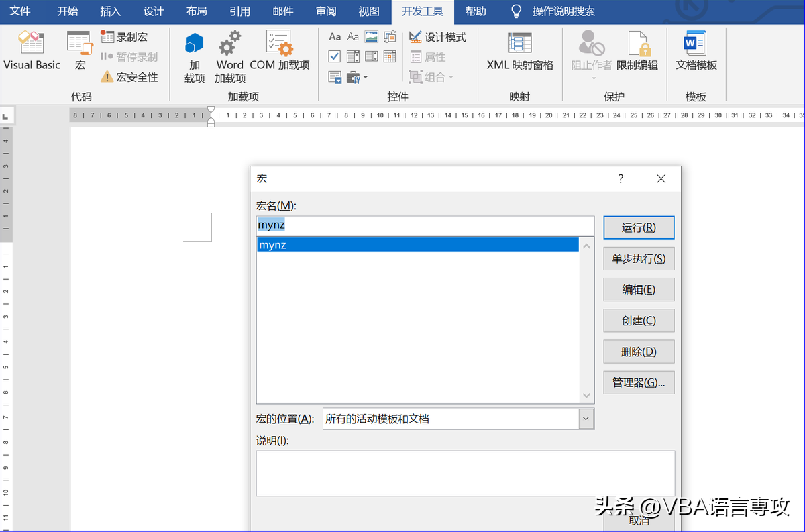Click the Run (运行) button
This screenshot has width=805, height=532.
coord(639,227)
